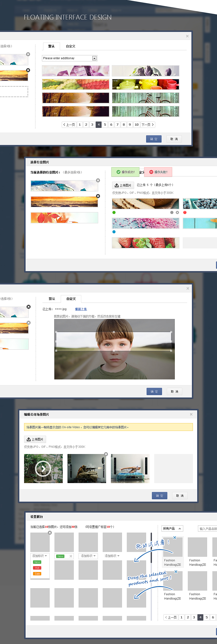Click 确定 in the gallery dialog
Screen dimensions: 217x644
click(x=154, y=139)
